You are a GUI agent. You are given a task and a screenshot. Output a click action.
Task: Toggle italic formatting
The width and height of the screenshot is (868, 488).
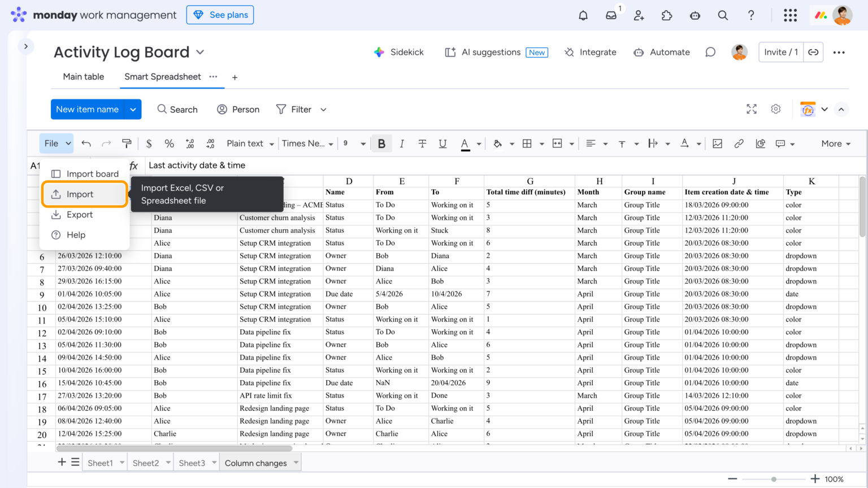402,143
